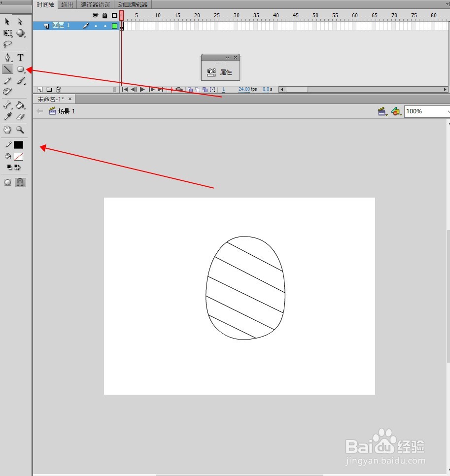Open the Edit Scene dropdown
This screenshot has height=476, width=450.
click(382, 111)
